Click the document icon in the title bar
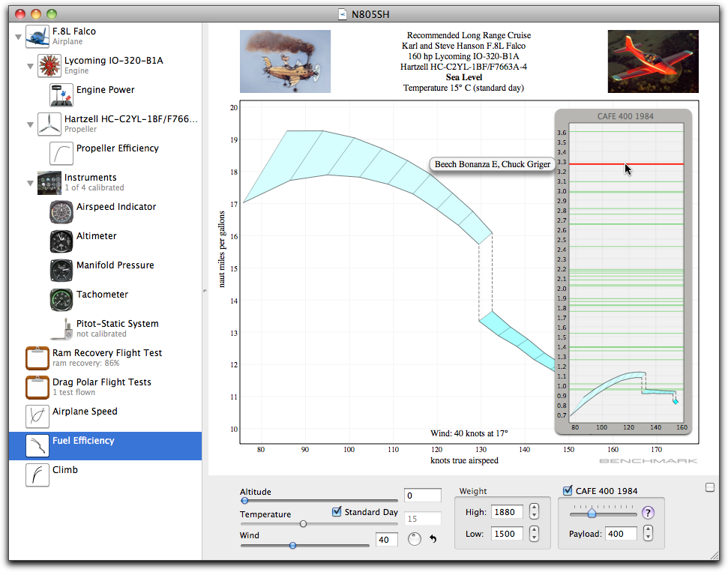Viewport: 728px width, 572px height. click(343, 14)
